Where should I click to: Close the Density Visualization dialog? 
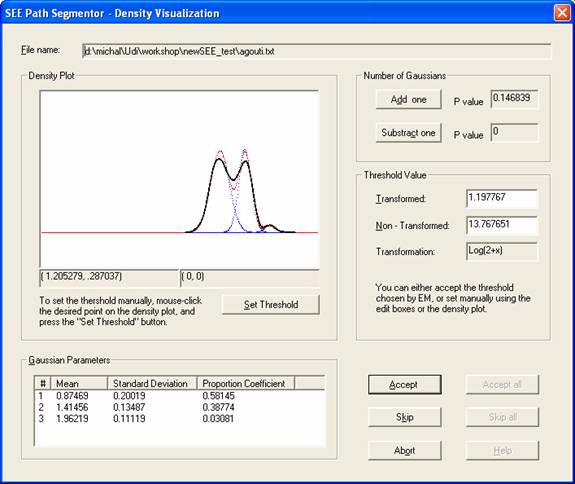[562, 13]
